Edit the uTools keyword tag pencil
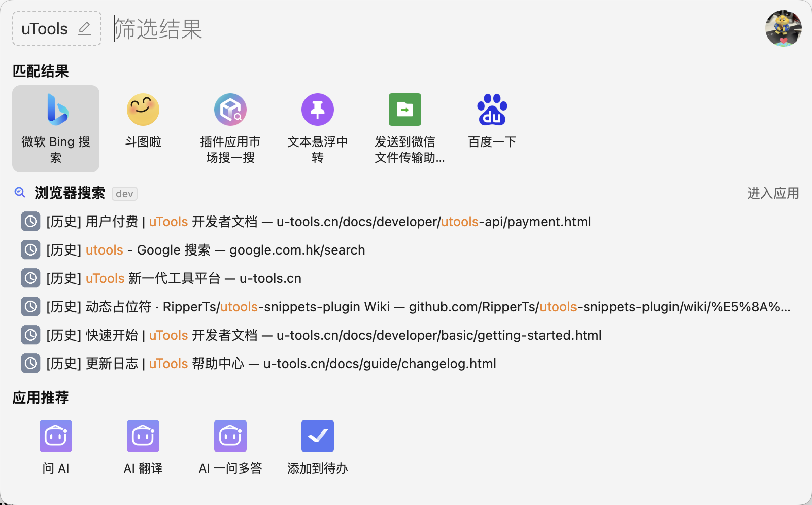 85,28
